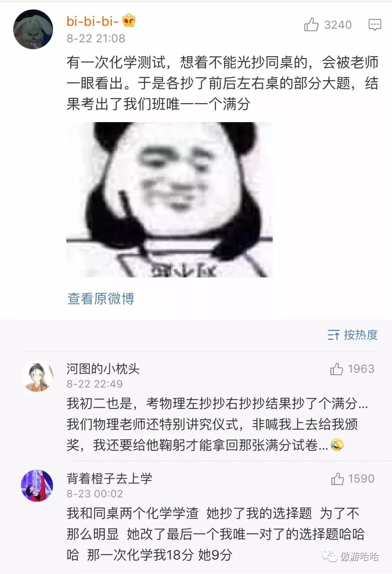Open sort-by-popularity 按热度 selector
This screenshot has width=392, height=574.
pyautogui.click(x=352, y=335)
